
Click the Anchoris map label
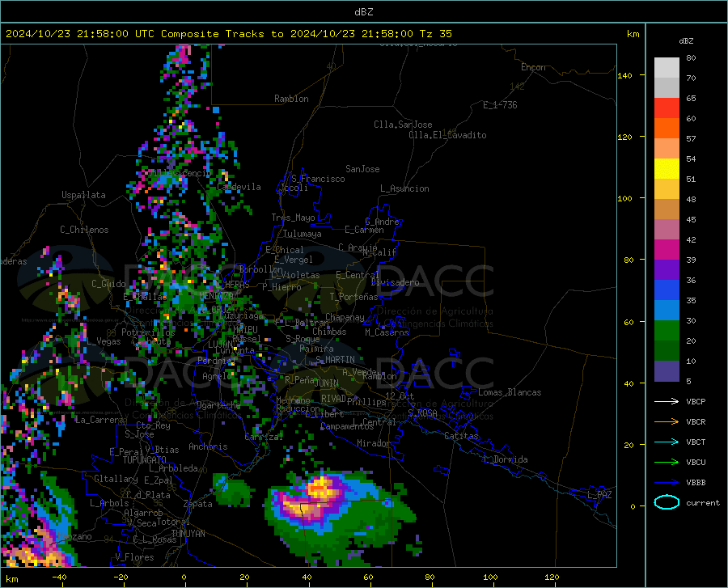pos(208,446)
